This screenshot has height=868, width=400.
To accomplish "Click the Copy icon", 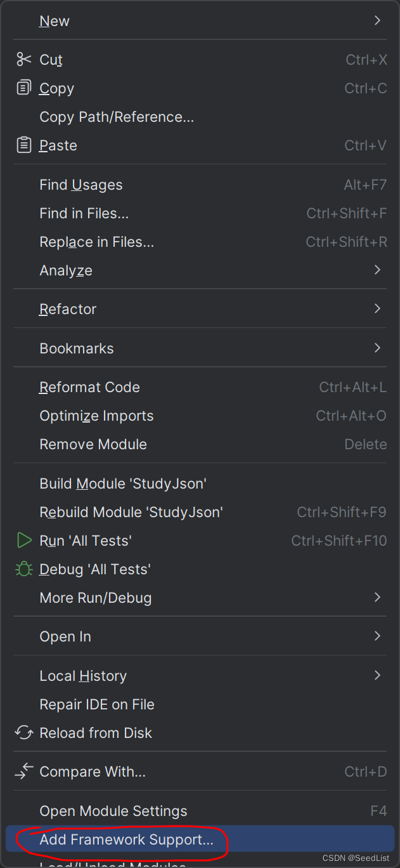I will (24, 88).
